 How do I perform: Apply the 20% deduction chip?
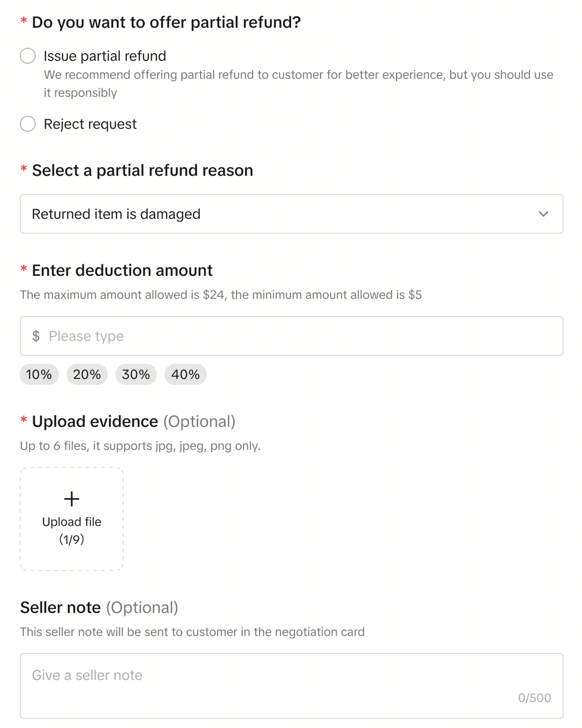(87, 374)
